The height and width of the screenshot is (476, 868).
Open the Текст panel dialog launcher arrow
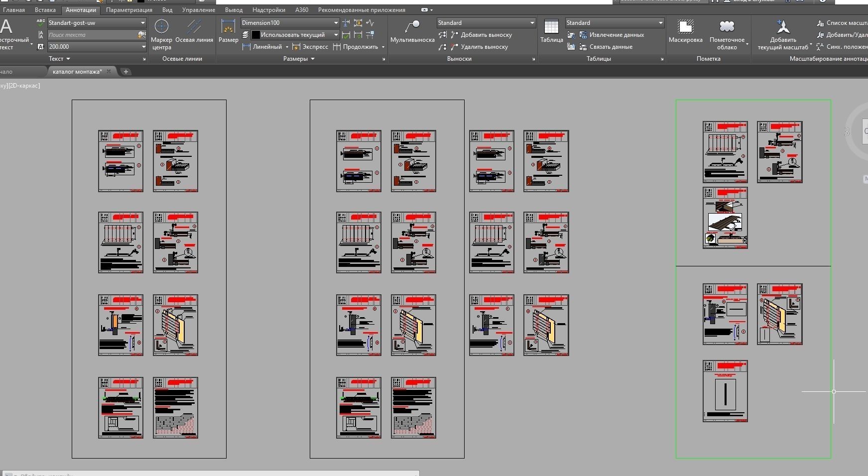click(144, 59)
